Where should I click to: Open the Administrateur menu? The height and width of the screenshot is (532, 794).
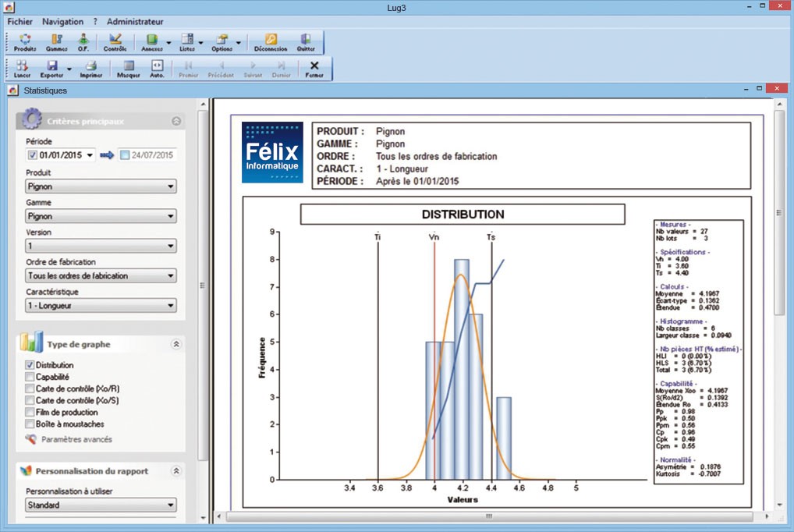135,22
